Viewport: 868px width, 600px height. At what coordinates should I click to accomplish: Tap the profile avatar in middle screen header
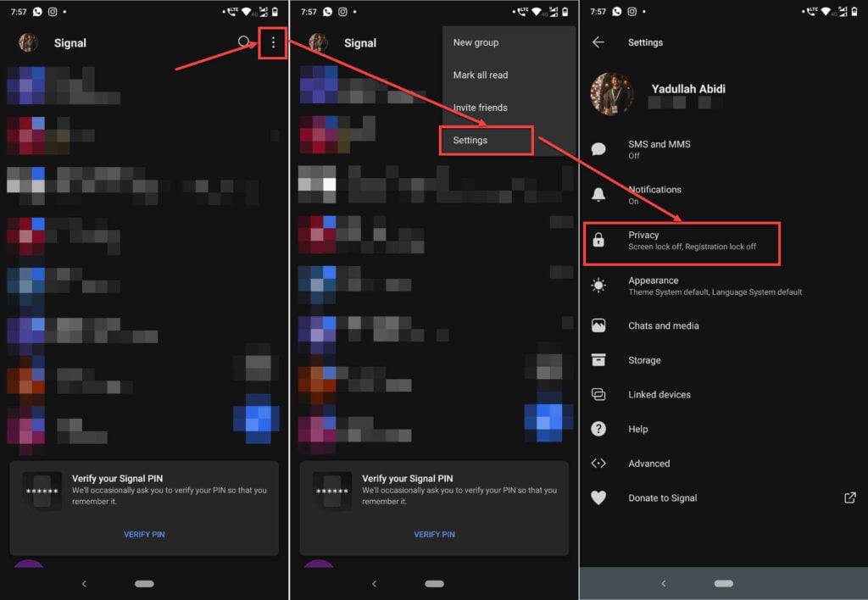[x=319, y=42]
